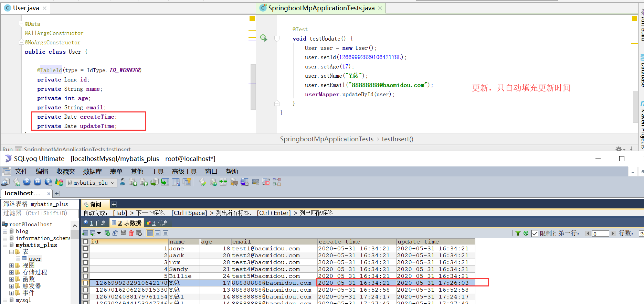Click the green filter funnel icon
644x304 pixels.
(518, 233)
